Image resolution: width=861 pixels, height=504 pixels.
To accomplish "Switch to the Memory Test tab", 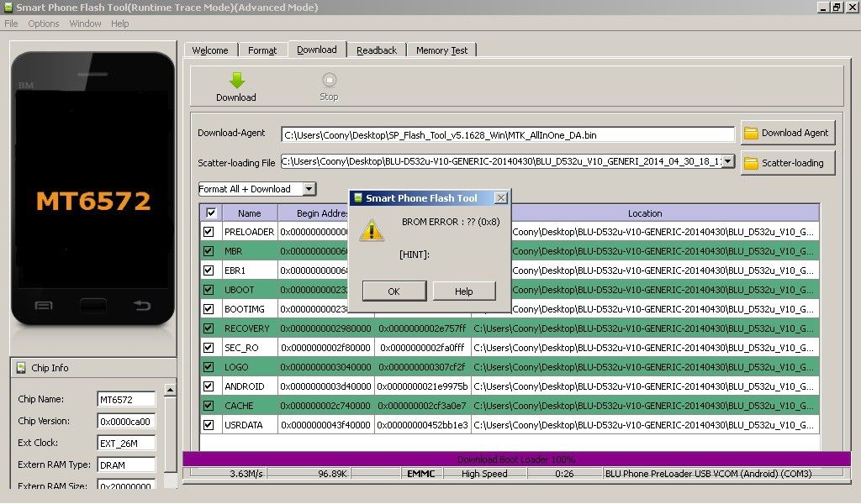I will click(442, 50).
